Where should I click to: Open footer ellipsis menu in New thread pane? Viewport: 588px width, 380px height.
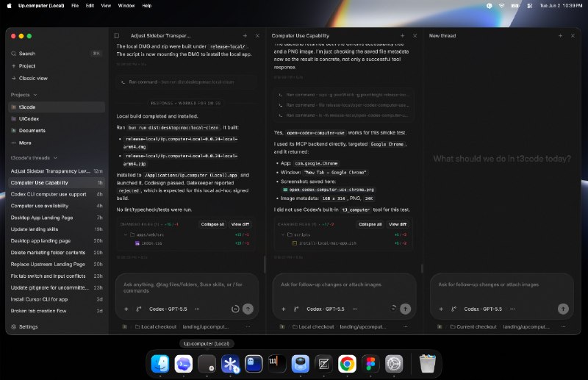563,327
